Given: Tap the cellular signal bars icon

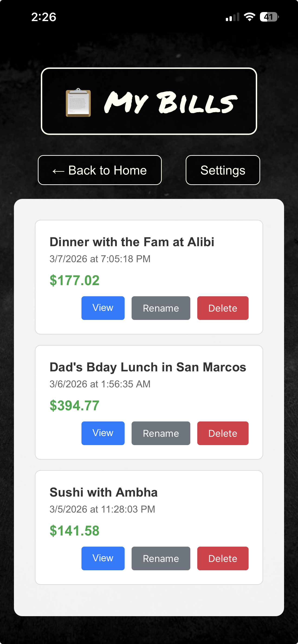Looking at the screenshot, I should click(x=233, y=17).
